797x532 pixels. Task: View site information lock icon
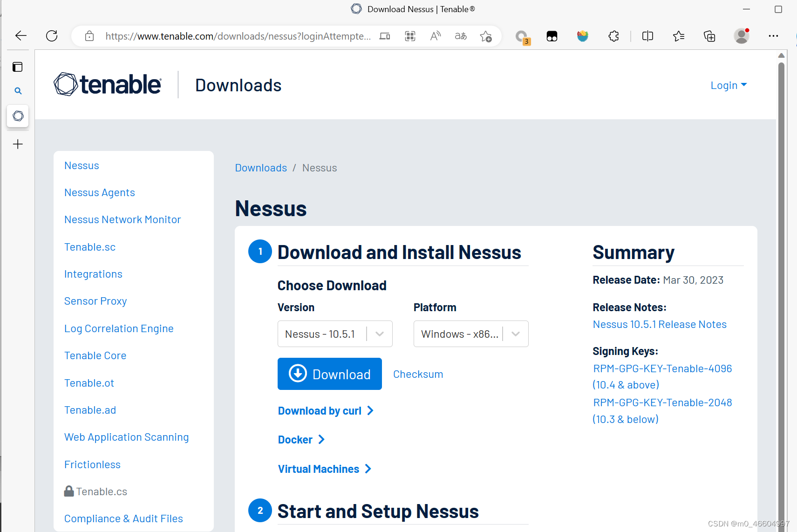click(89, 36)
